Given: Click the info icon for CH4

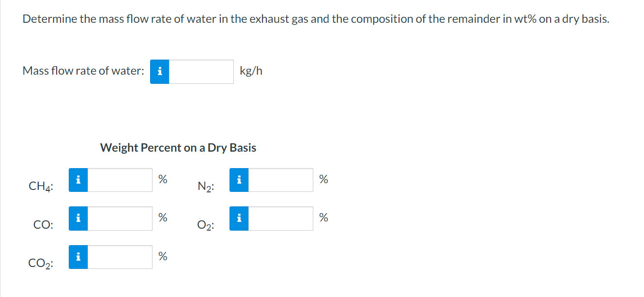Looking at the screenshot, I should coord(78,180).
